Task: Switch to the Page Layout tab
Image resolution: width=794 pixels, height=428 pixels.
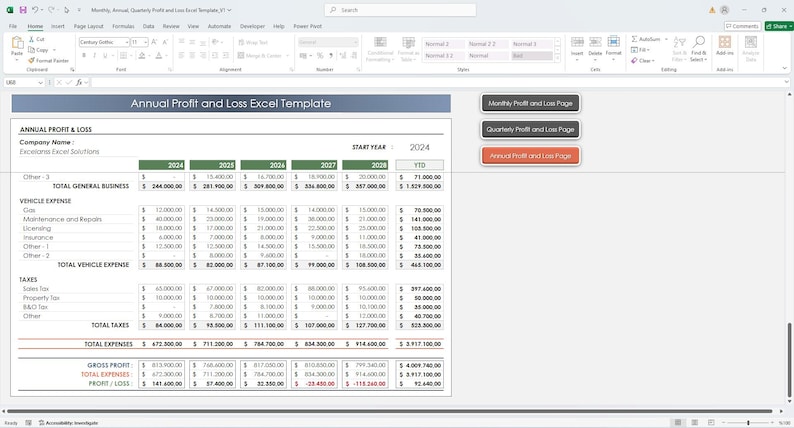Action: pos(88,26)
